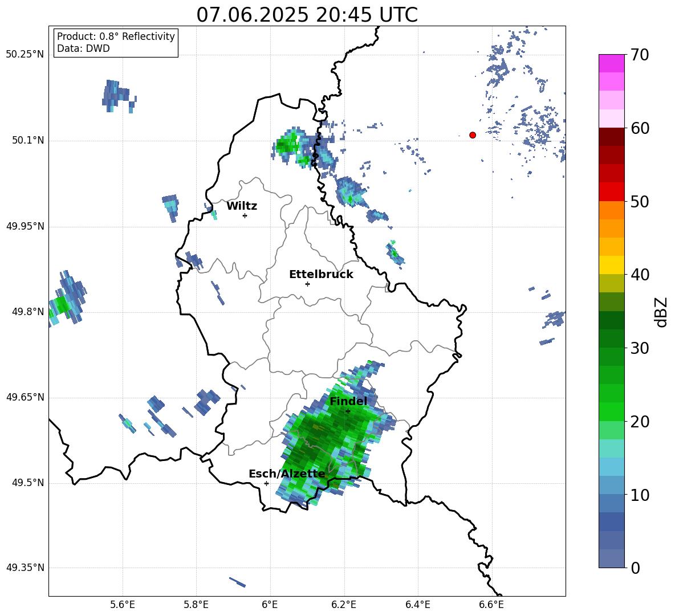Screen dimensions: 675x616
Task: Click the colorbar value 0
Action: coord(635,568)
